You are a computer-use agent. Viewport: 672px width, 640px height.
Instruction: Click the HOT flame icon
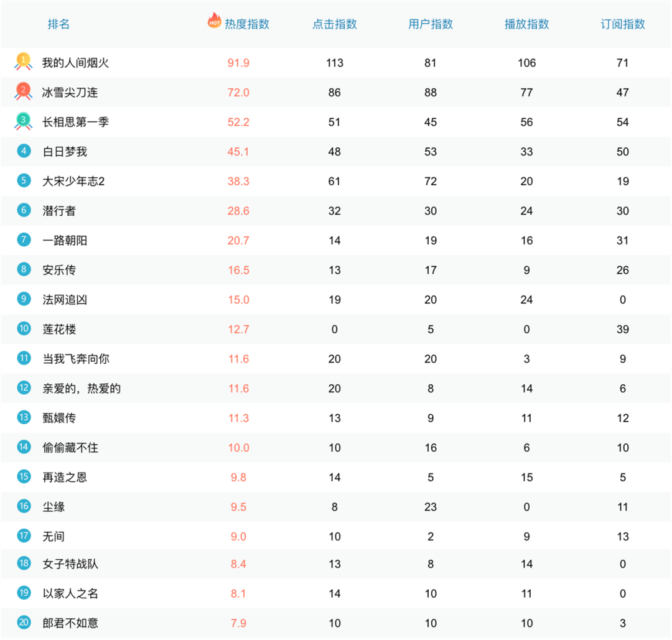point(214,20)
